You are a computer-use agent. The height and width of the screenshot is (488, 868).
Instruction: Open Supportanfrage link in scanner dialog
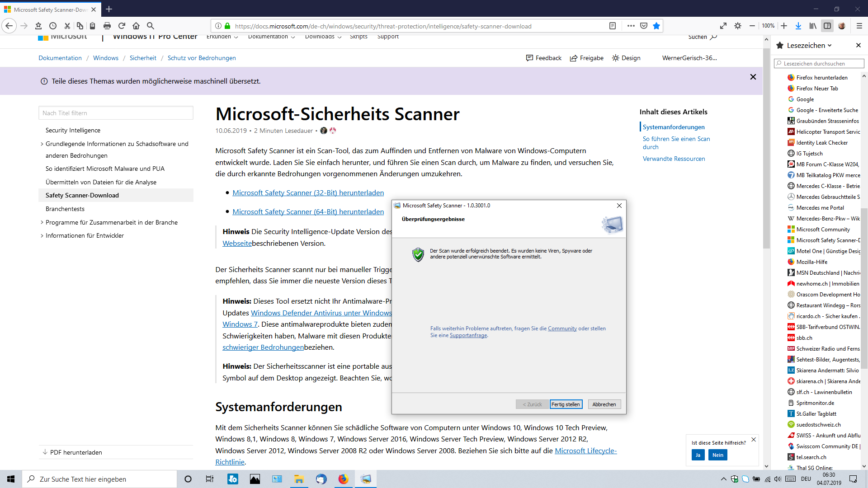468,335
